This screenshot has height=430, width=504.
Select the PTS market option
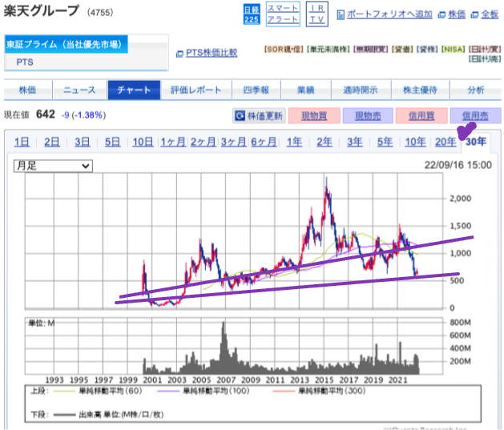25,62
